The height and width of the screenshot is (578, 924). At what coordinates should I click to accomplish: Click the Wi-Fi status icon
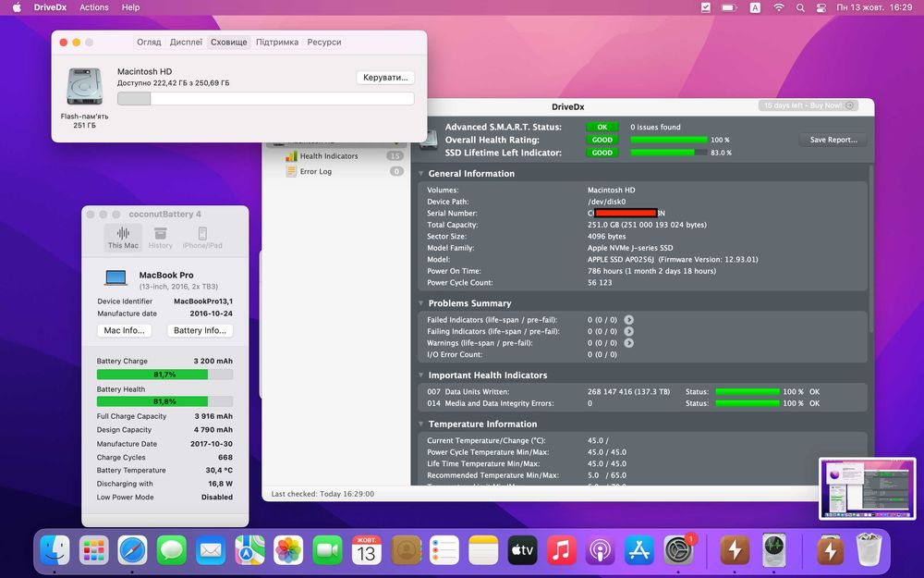[x=778, y=7]
